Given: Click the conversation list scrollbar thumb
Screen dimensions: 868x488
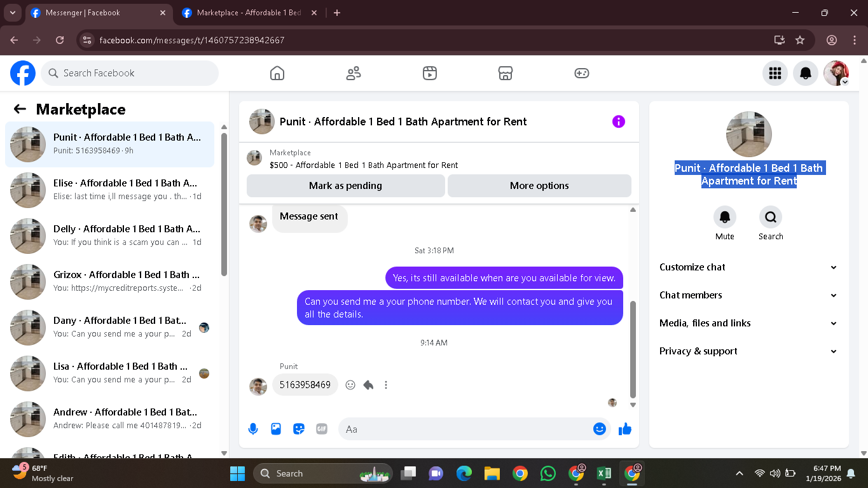Looking at the screenshot, I should (224, 204).
